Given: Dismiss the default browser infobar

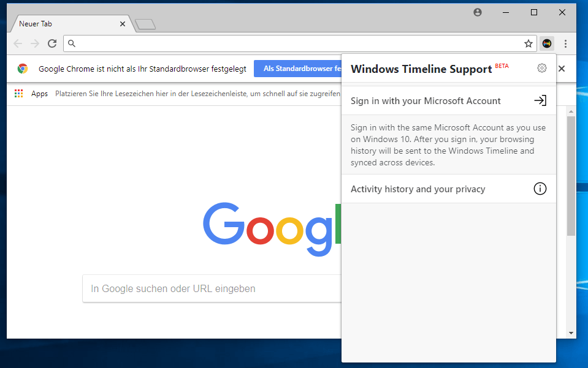Looking at the screenshot, I should click(562, 69).
